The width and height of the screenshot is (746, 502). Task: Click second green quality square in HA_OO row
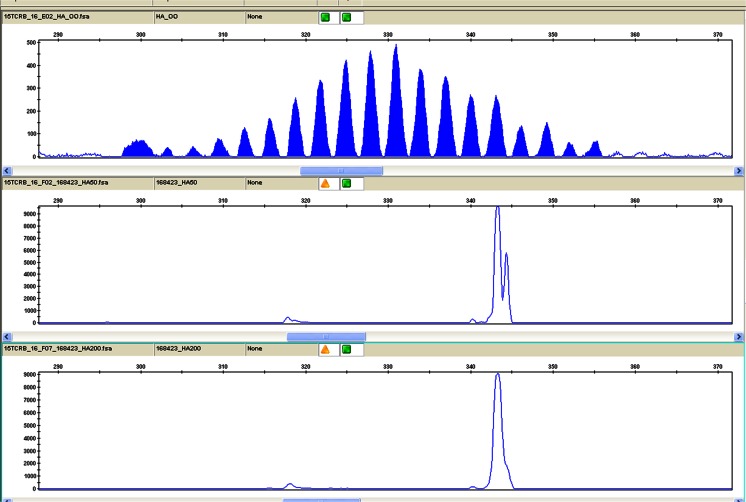pyautogui.click(x=346, y=17)
